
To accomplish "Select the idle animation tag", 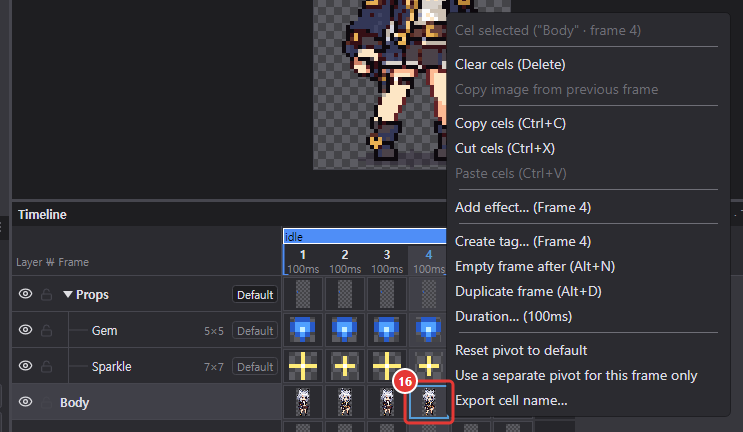I will point(364,236).
